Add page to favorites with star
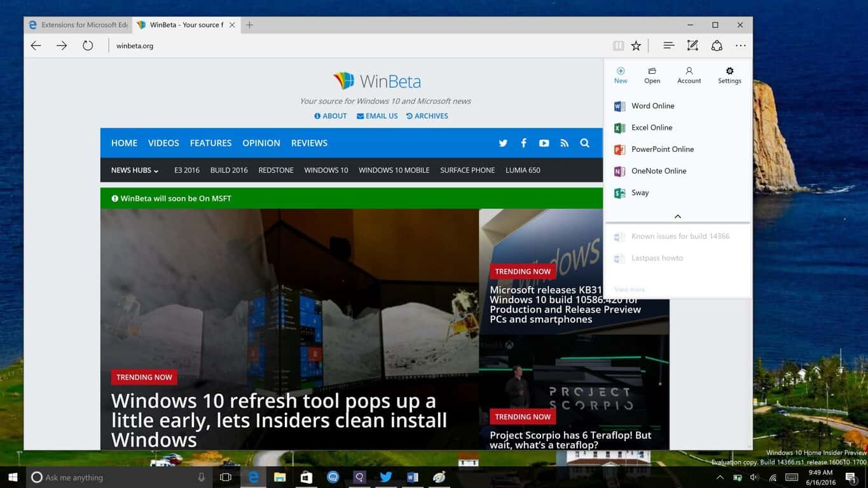This screenshot has width=868, height=488. (636, 46)
